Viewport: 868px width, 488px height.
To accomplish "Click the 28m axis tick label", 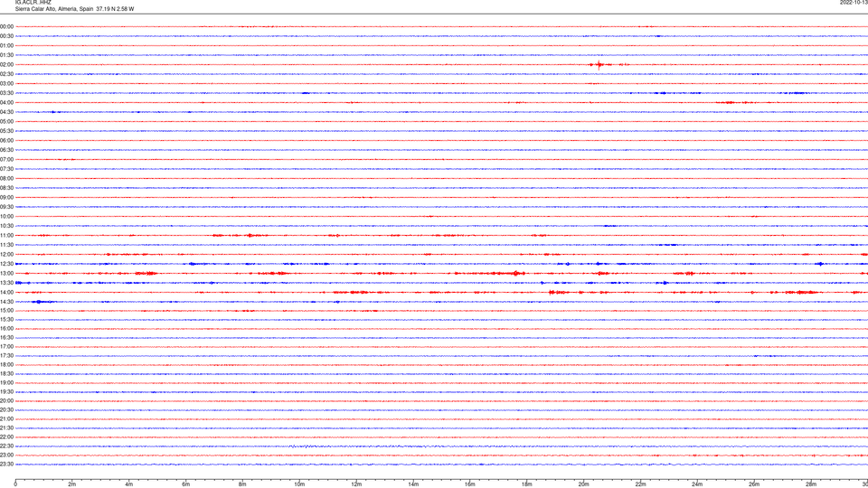I will [811, 484].
